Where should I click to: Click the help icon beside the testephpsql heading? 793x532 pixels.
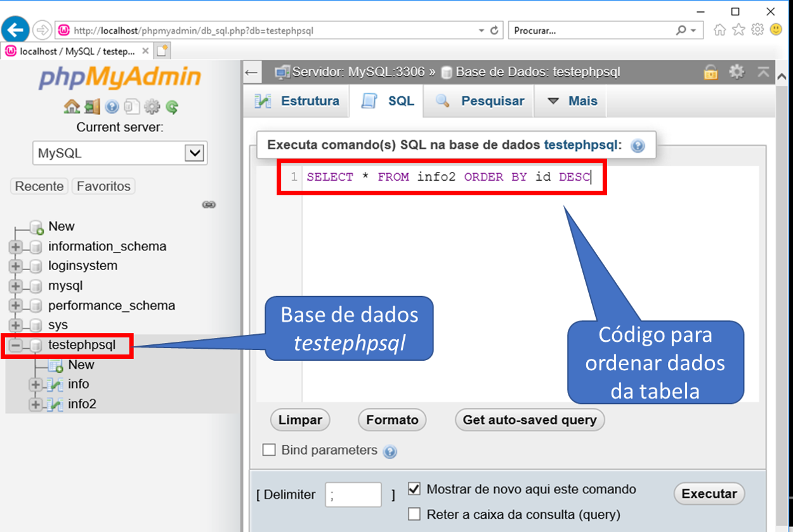pos(638,146)
